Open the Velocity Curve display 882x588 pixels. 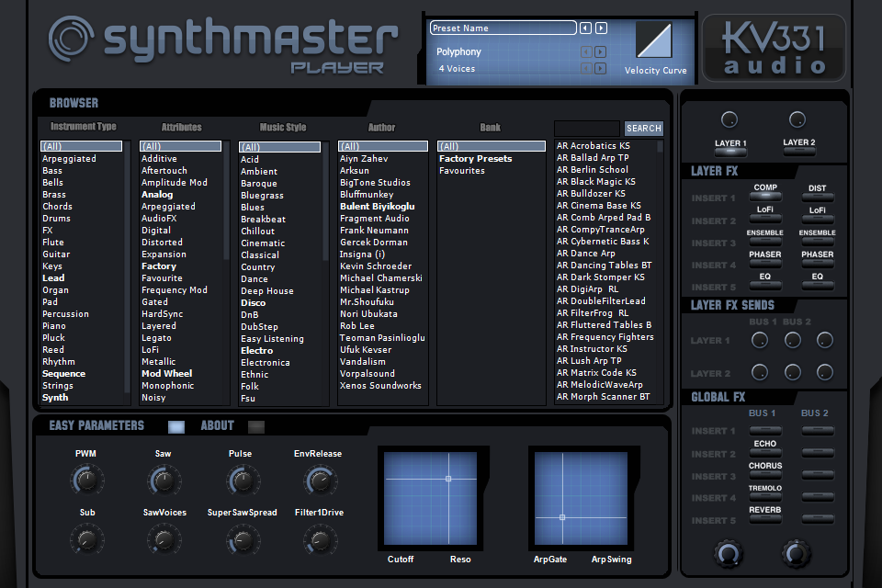click(654, 40)
